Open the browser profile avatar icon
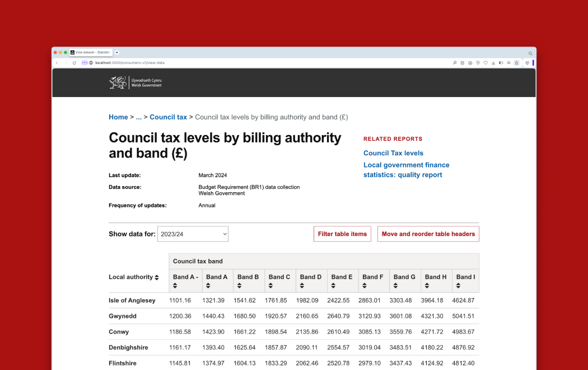 (517, 63)
